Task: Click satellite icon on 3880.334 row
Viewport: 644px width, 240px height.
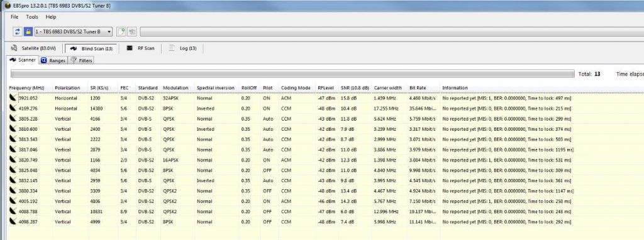Action: (13, 190)
